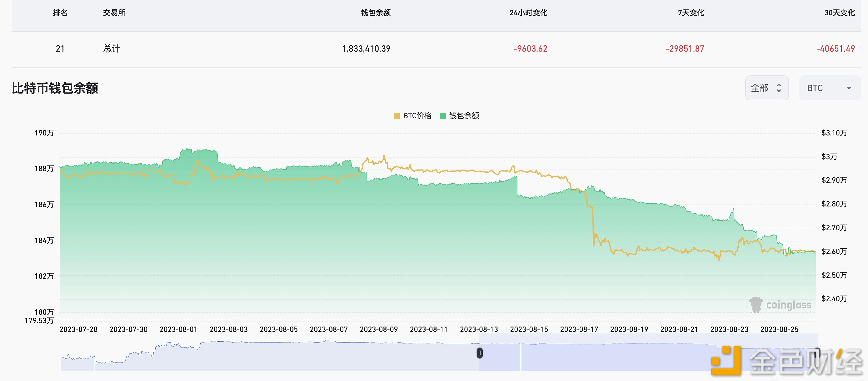
Task: Click the $3.10万 right axis label
Action: pos(834,133)
